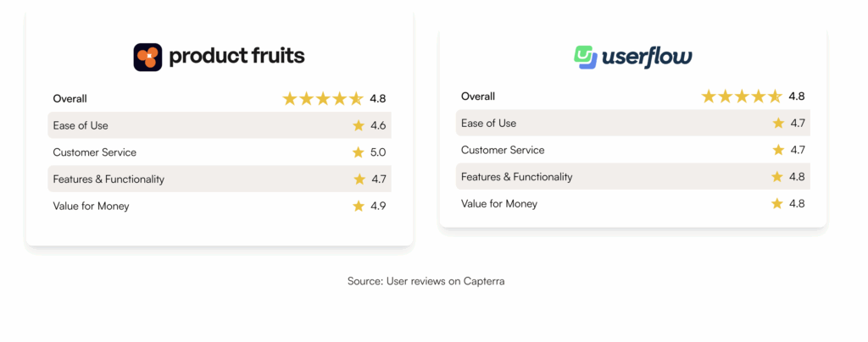Click Product Fruits overall five-star rating
868x342 pixels.
(323, 98)
